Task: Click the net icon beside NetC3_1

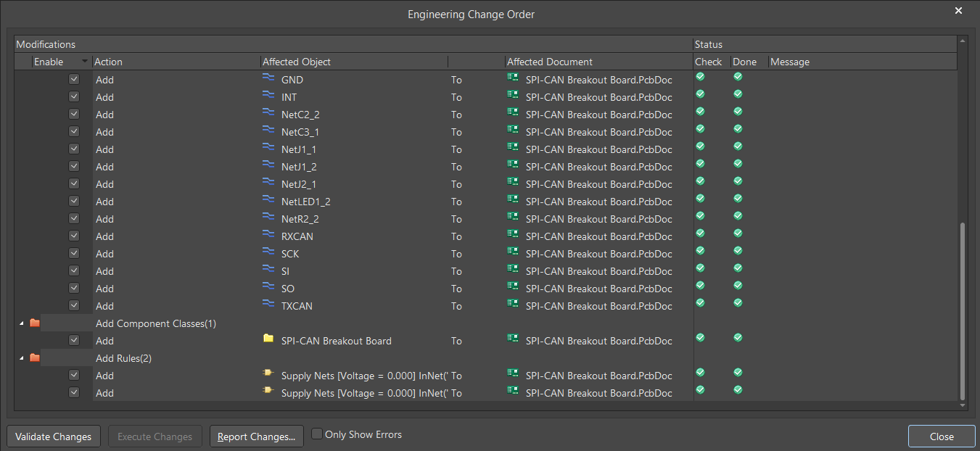Action: pyautogui.click(x=268, y=129)
